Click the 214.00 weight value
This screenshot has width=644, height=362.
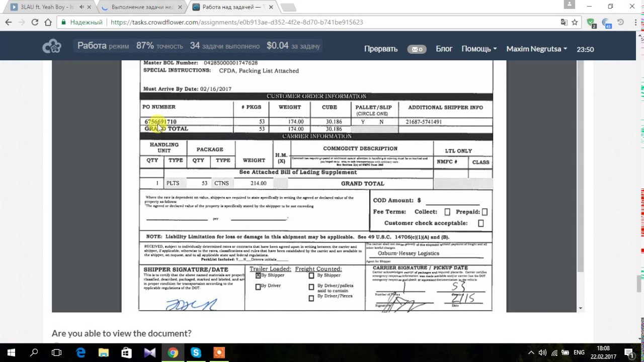click(258, 184)
